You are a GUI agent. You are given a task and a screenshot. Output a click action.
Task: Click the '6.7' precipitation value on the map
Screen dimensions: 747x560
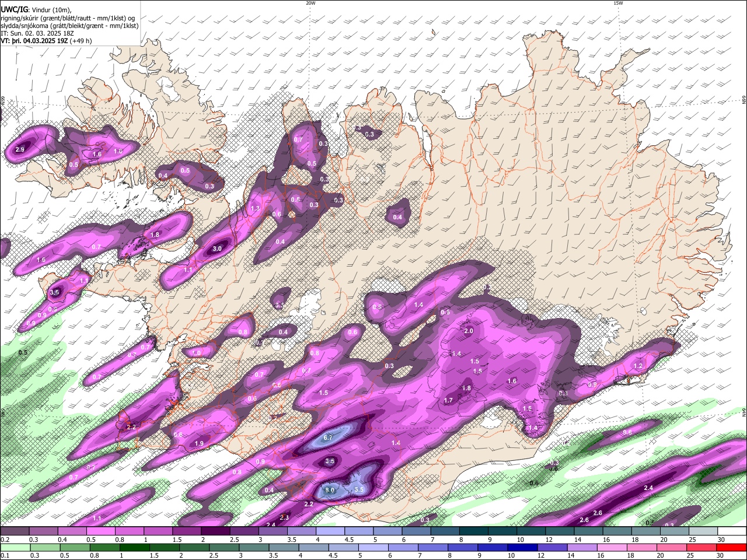point(328,437)
